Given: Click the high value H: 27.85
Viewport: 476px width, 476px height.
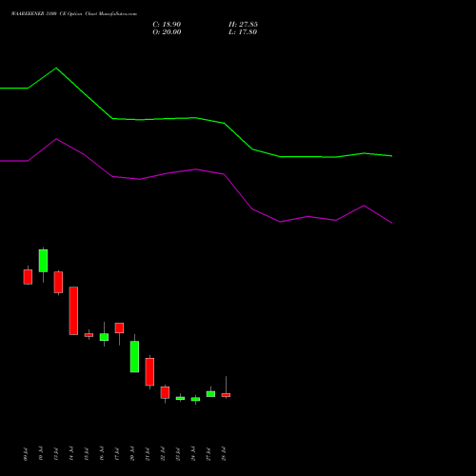Looking at the screenshot, I should (x=243, y=25).
